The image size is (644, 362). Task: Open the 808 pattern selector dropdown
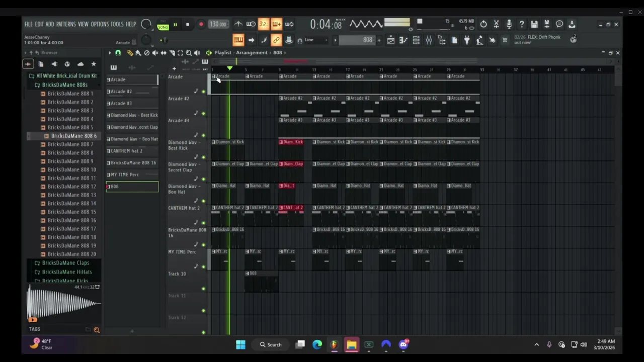pos(356,40)
